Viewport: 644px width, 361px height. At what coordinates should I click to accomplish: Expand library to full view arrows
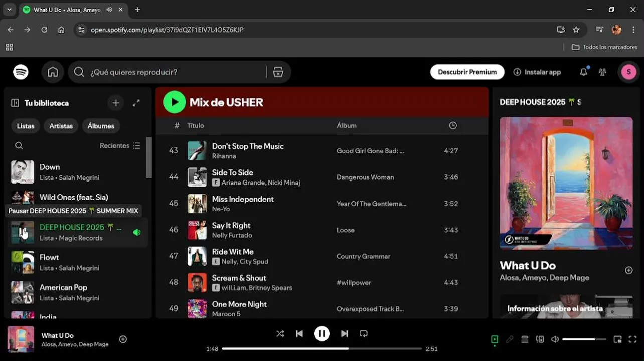[136, 103]
